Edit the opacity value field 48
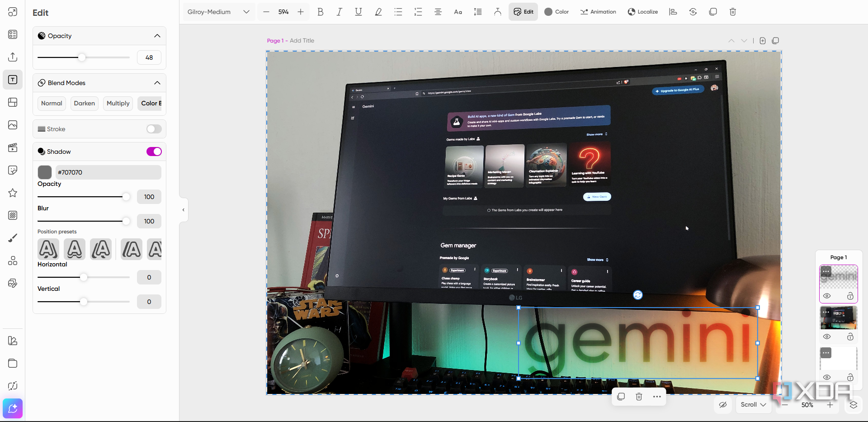868x422 pixels. coord(149,57)
